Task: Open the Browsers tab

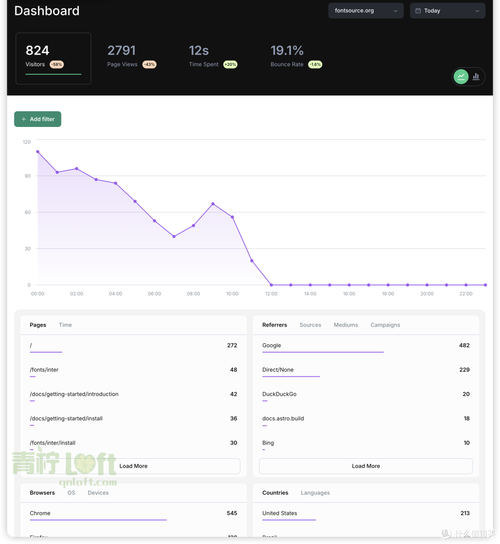Action: (x=42, y=493)
